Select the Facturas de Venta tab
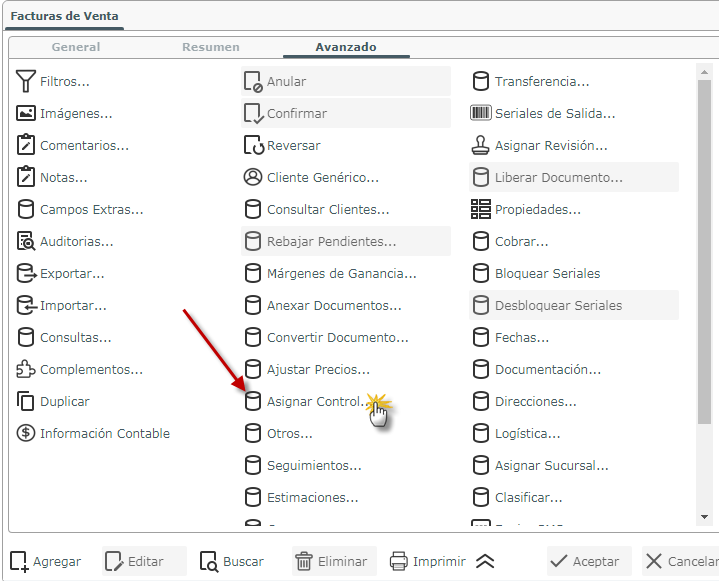This screenshot has height=581, width=719. (65, 16)
